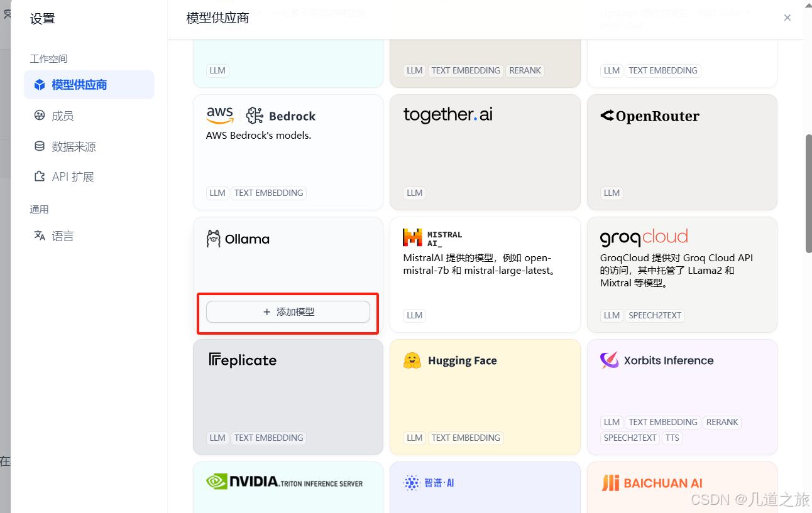Click the Xorbits Inference logo icon
812x513 pixels.
(609, 360)
